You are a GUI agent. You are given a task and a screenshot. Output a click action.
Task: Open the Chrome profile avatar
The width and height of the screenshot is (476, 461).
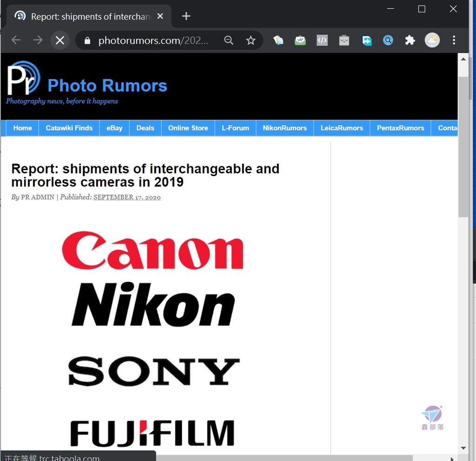pos(432,40)
